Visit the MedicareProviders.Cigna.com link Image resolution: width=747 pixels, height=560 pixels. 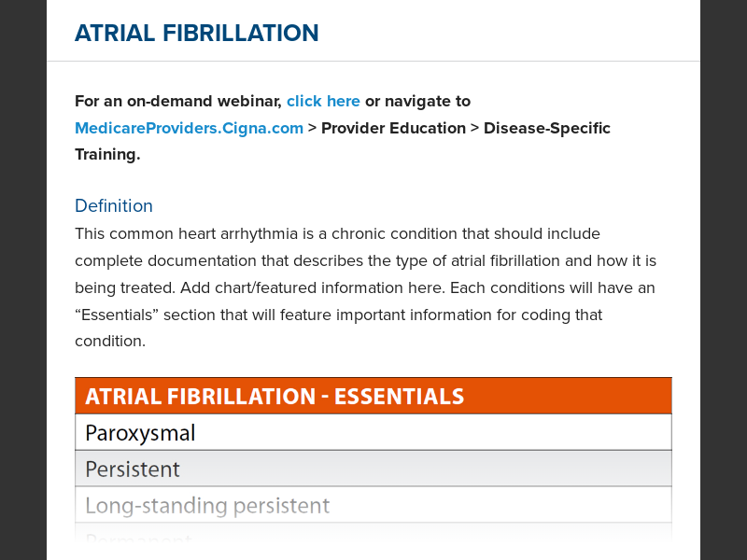189,128
